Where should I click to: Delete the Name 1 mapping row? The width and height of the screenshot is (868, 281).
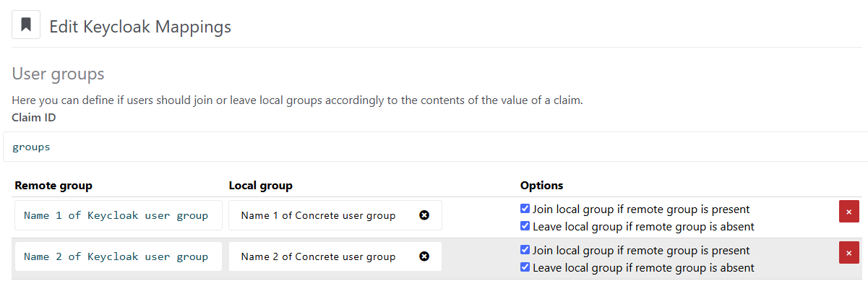point(848,212)
